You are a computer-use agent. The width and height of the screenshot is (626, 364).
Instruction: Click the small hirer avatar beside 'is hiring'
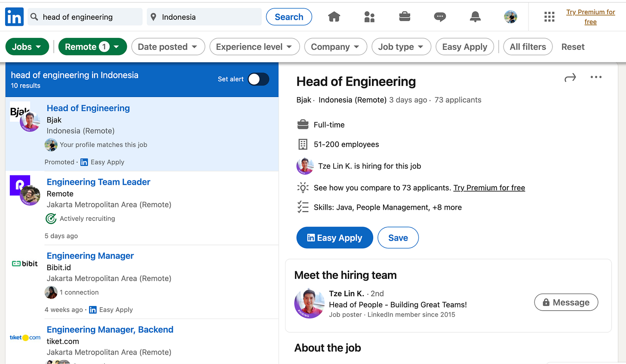point(305,166)
